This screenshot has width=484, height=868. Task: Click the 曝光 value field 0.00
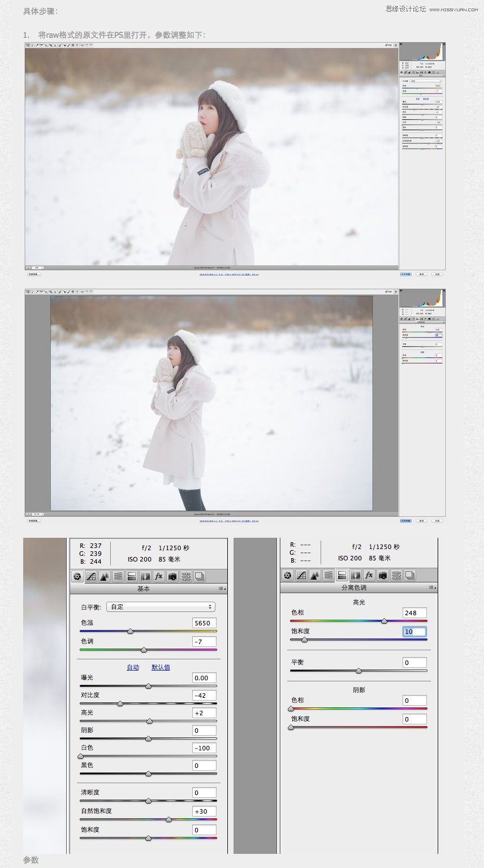click(x=204, y=678)
